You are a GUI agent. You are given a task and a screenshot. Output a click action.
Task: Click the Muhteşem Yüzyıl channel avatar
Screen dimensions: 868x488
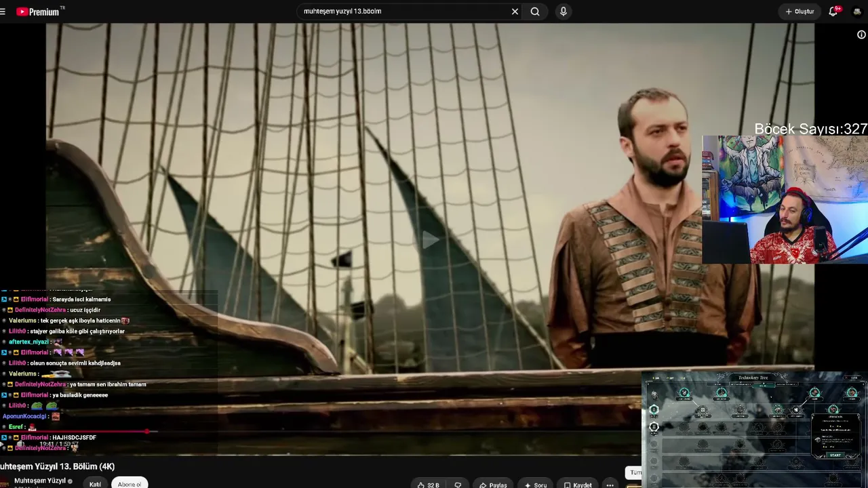pyautogui.click(x=3, y=483)
